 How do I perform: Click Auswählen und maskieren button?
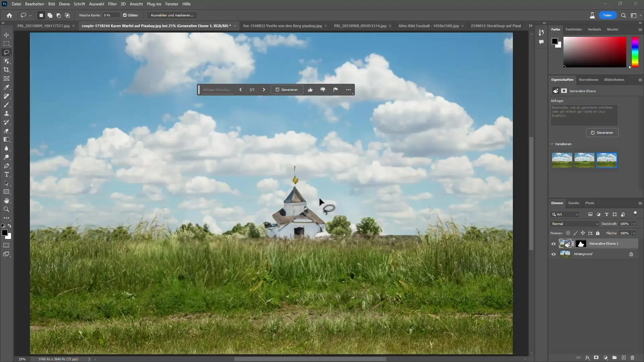(x=172, y=15)
